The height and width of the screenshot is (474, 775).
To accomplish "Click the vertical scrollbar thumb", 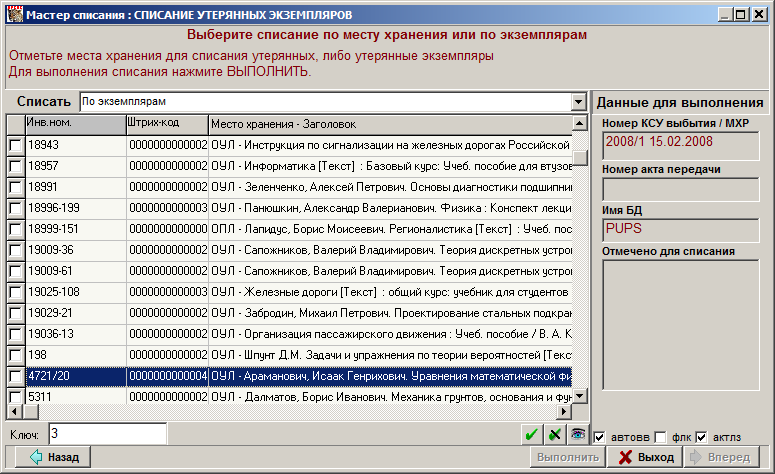I will (580, 158).
